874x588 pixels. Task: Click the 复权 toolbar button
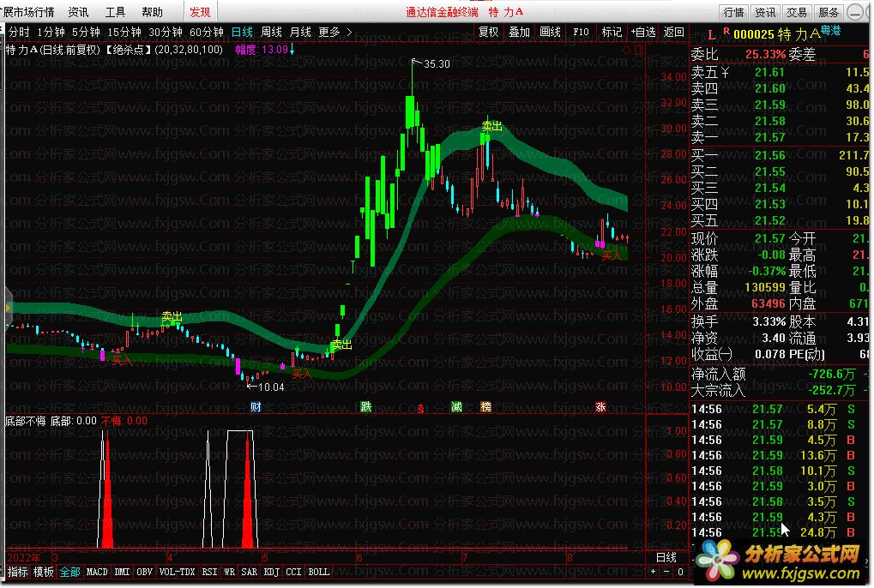[488, 33]
